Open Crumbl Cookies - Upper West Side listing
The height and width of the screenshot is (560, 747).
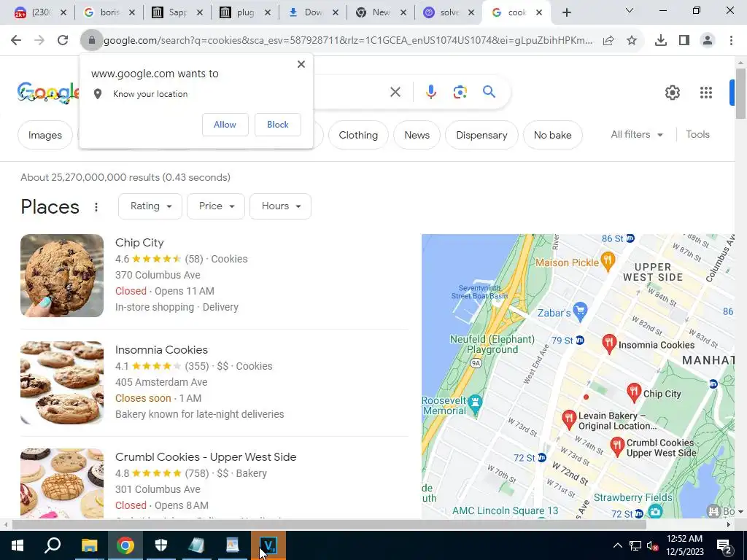[x=206, y=457]
